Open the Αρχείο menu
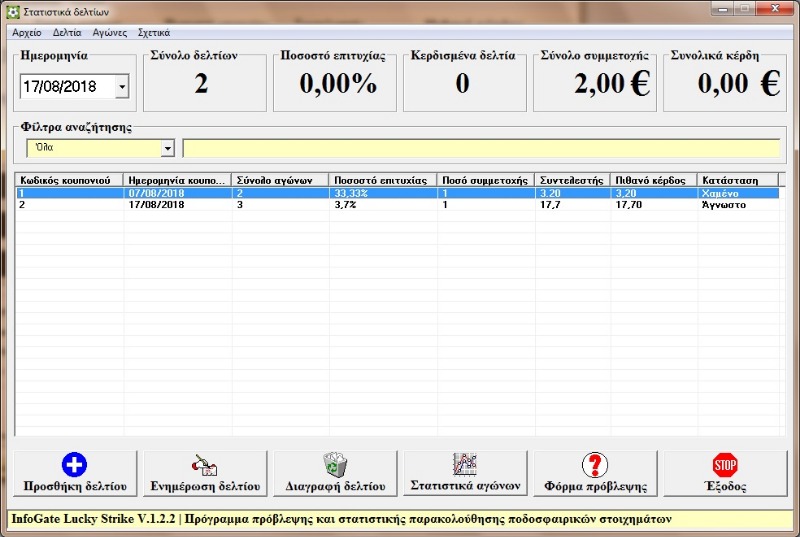 [27, 32]
